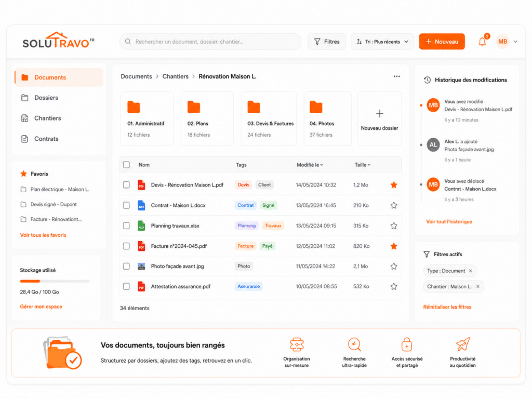Image resolution: width=532 pixels, height=399 pixels.
Task: Remove the Type : Document filter chip
Action: click(471, 271)
